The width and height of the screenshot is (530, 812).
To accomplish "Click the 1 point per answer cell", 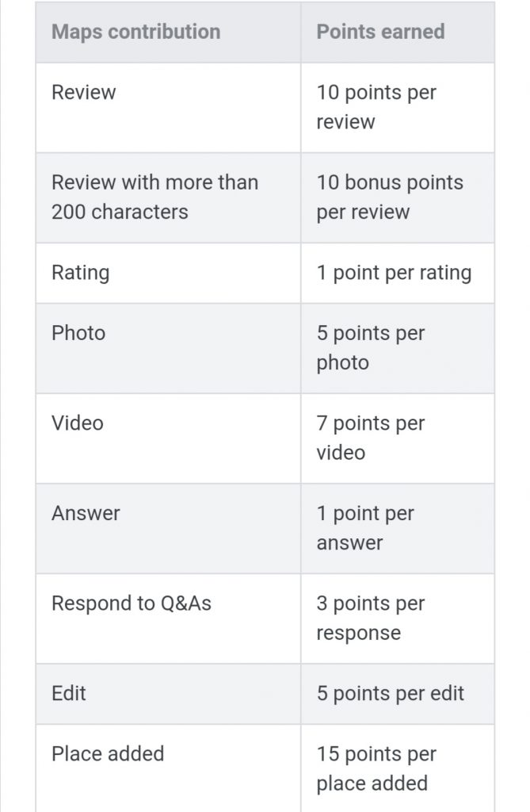I will (x=365, y=527).
